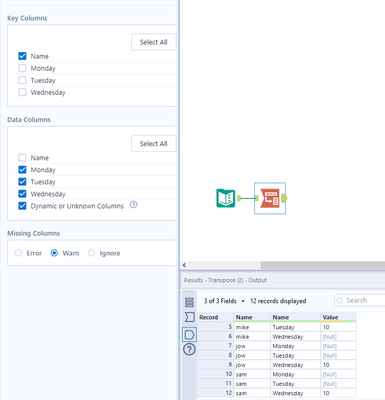Click Select All for Data Columns
This screenshot has width=385, height=400.
153,144
